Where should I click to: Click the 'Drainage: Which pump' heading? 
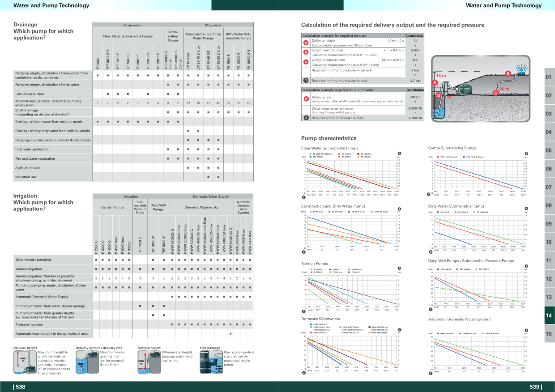[43, 31]
